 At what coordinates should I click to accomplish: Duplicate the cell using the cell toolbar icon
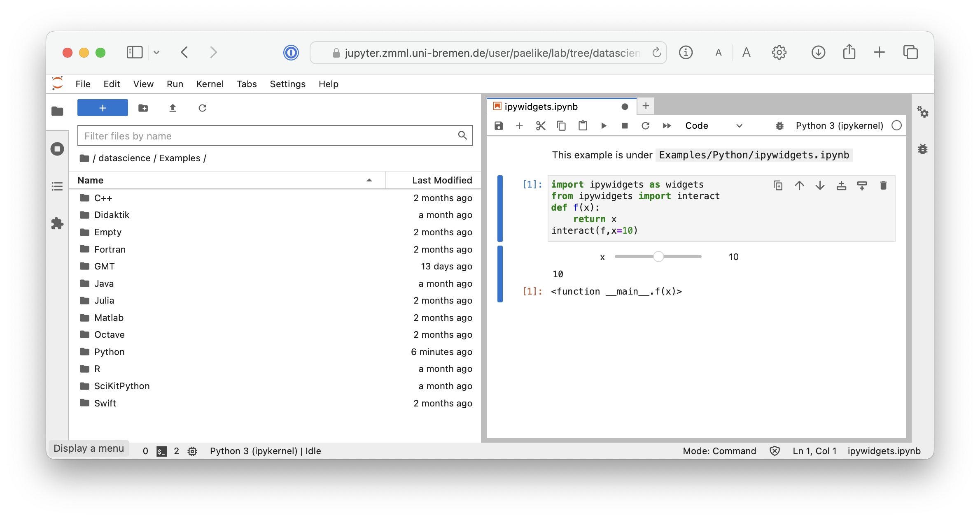tap(778, 186)
